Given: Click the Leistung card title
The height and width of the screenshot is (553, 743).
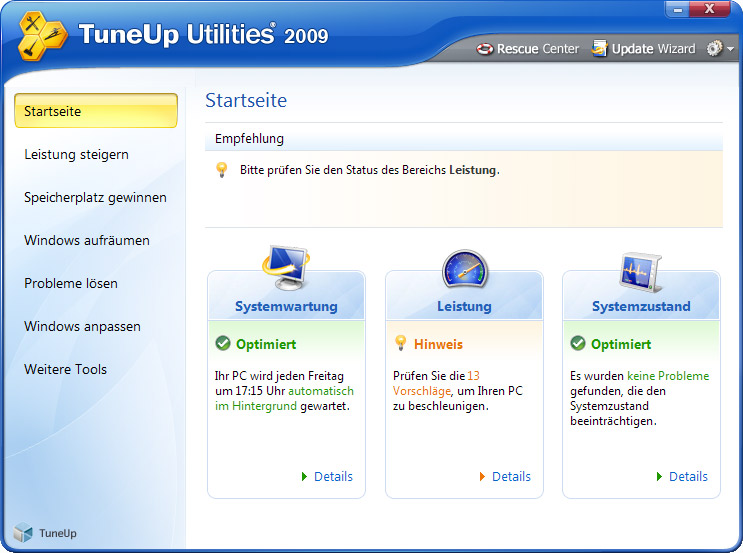Looking at the screenshot, I should coord(464,306).
